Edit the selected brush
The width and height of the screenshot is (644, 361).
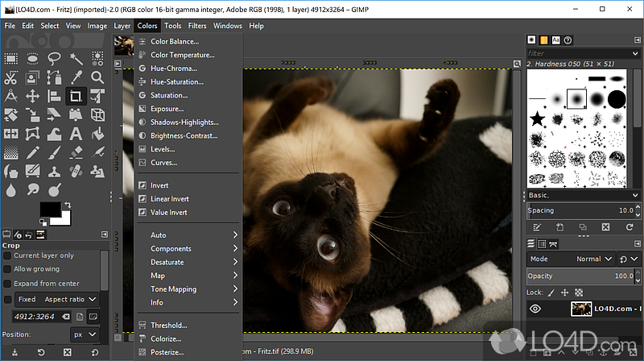537,227
